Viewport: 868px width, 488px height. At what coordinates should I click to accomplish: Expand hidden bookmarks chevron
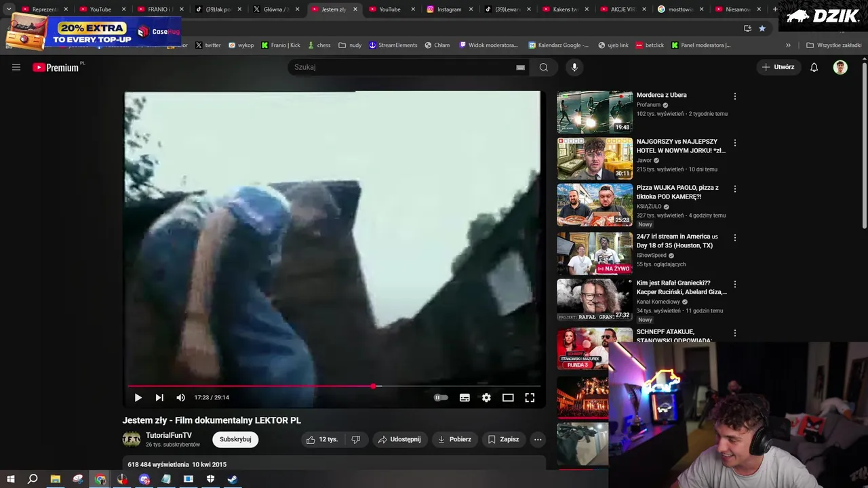click(x=788, y=45)
